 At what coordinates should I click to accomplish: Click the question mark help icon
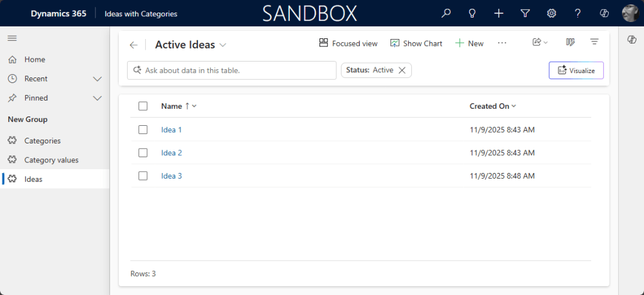(578, 13)
